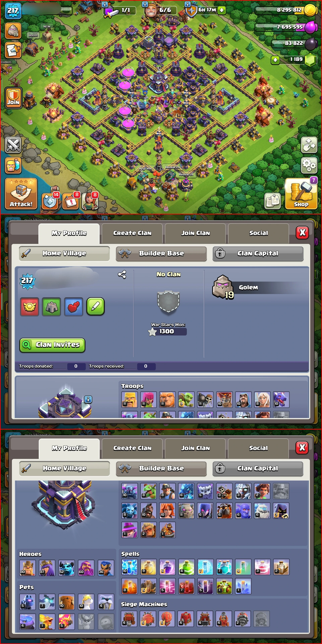Open the Social tab
The height and width of the screenshot is (644, 322).
[258, 233]
